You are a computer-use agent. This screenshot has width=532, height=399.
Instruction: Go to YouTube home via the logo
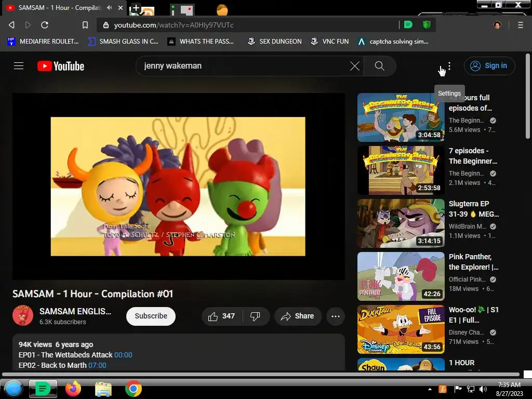(61, 66)
